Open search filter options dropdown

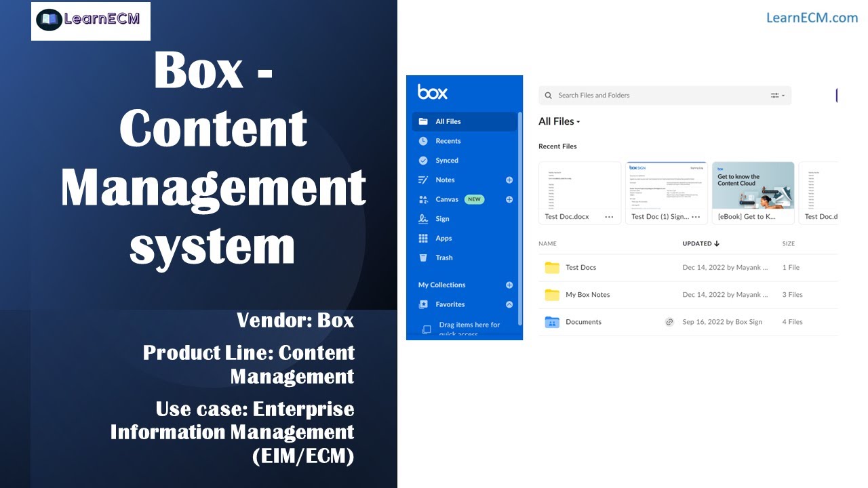777,96
